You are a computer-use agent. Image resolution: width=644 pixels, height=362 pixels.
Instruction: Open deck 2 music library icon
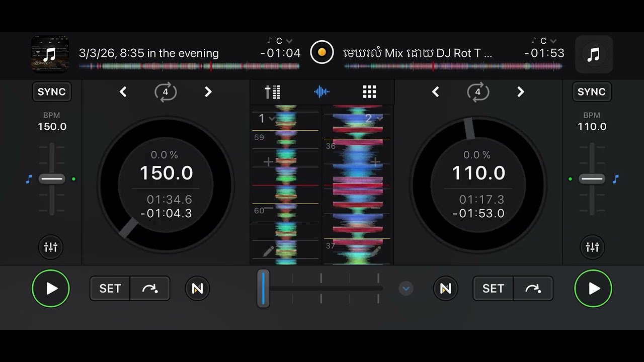(594, 54)
